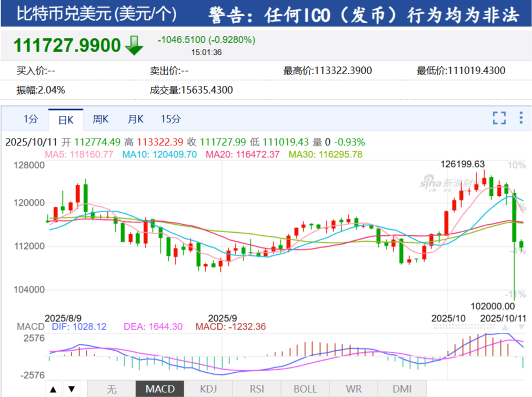532x397 pixels.
Task: Show the WR indicator
Action: click(354, 389)
